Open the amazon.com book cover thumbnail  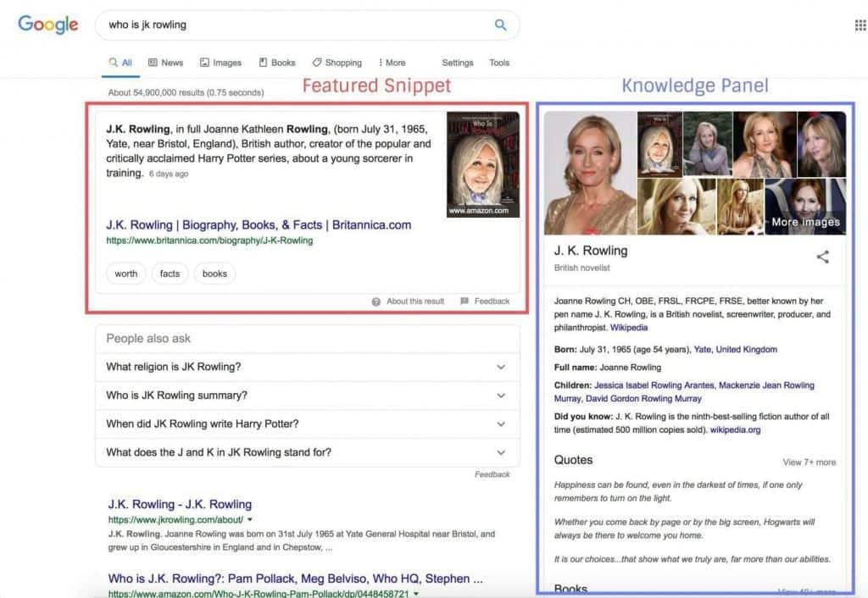(x=482, y=164)
